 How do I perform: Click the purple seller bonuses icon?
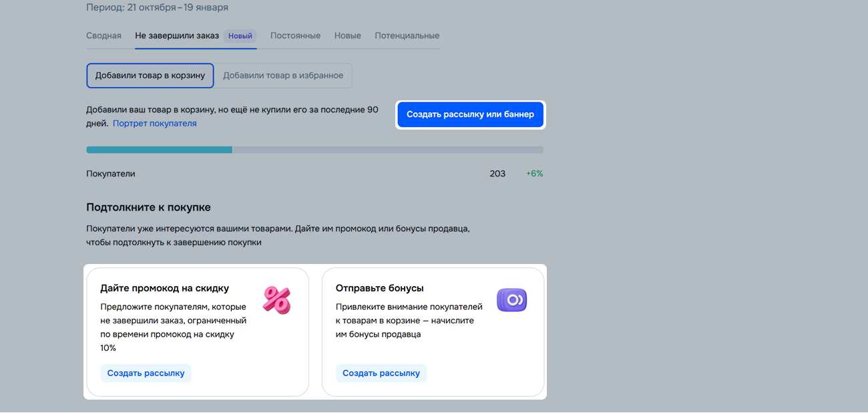512,300
